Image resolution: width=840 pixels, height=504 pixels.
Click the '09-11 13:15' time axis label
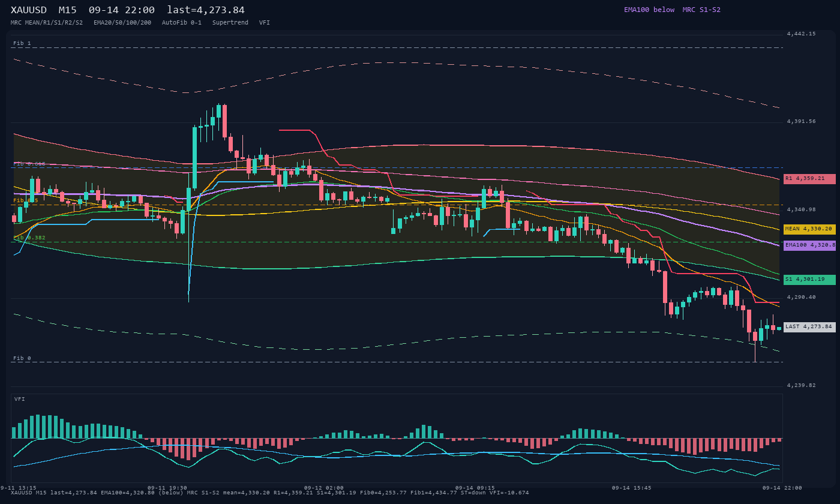pos(18,488)
